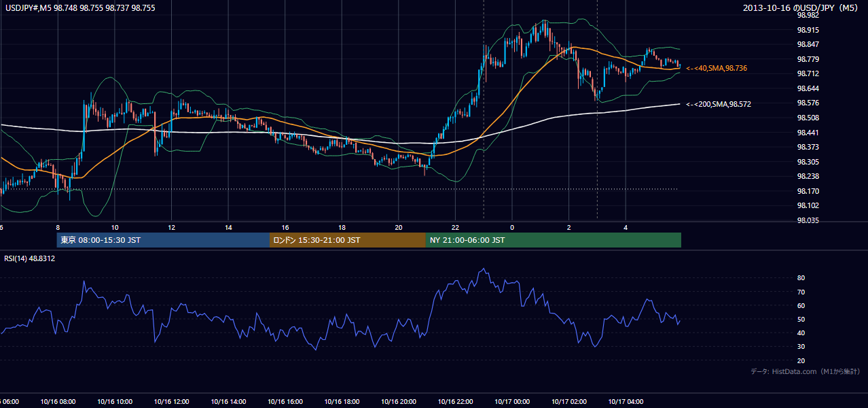
Task: Click the bottom time label 10/16 12:00
Action: [x=172, y=401]
